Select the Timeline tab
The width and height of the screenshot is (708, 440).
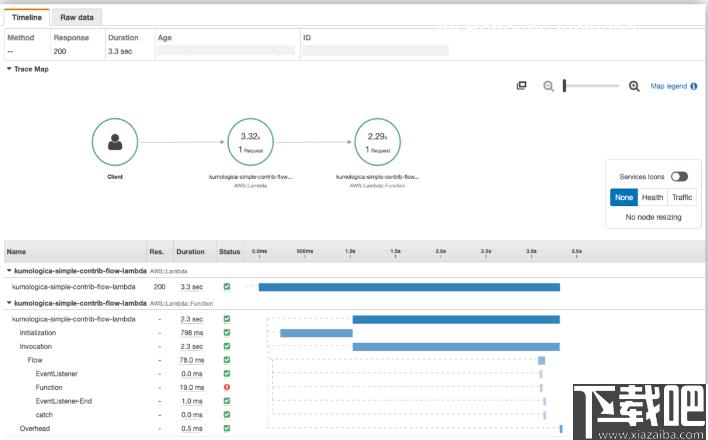pos(27,17)
